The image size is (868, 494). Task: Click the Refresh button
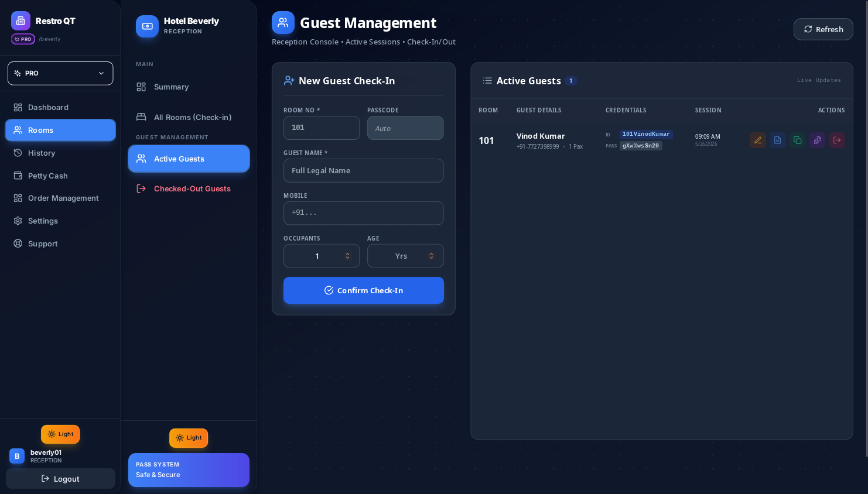coord(823,29)
